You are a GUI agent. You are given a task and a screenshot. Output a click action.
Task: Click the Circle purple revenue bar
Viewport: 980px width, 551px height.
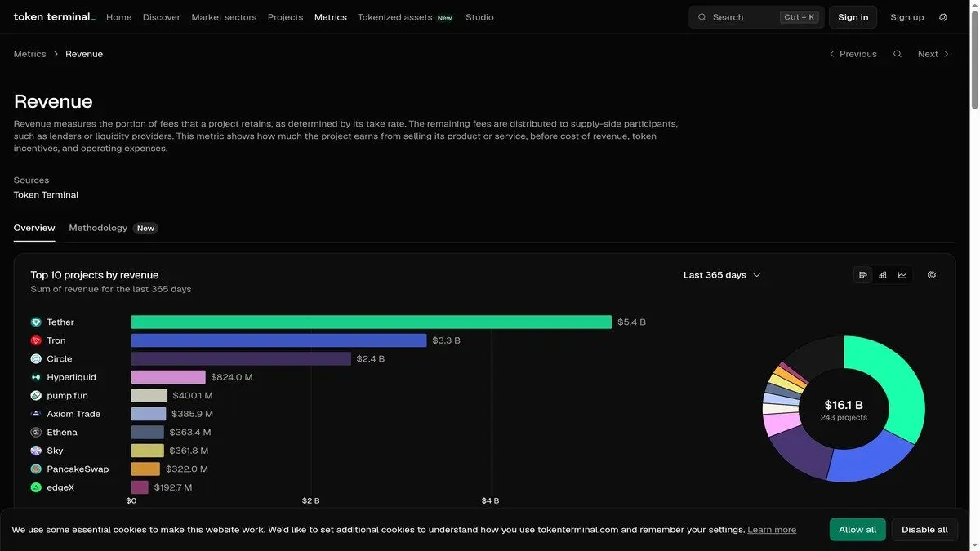pyautogui.click(x=241, y=359)
